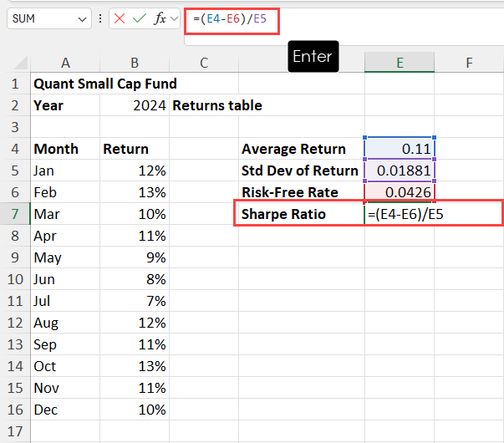Select column F header
The image size is (504, 443).
point(469,63)
